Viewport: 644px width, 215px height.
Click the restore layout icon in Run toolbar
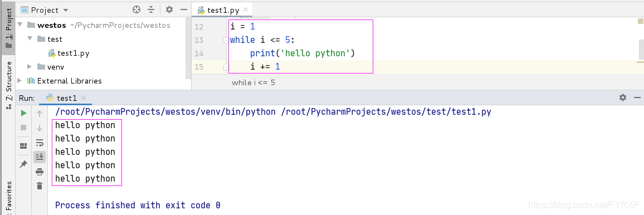click(23, 146)
